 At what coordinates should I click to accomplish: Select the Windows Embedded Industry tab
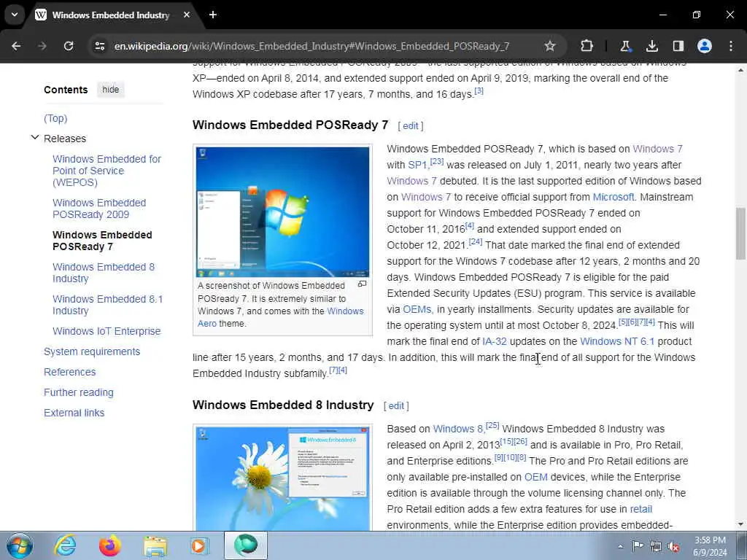point(111,15)
